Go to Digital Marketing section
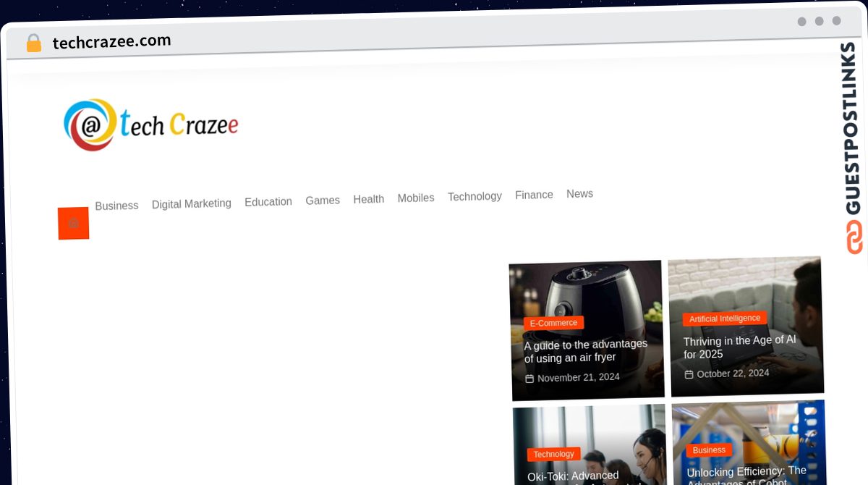The width and height of the screenshot is (868, 485). point(192,203)
